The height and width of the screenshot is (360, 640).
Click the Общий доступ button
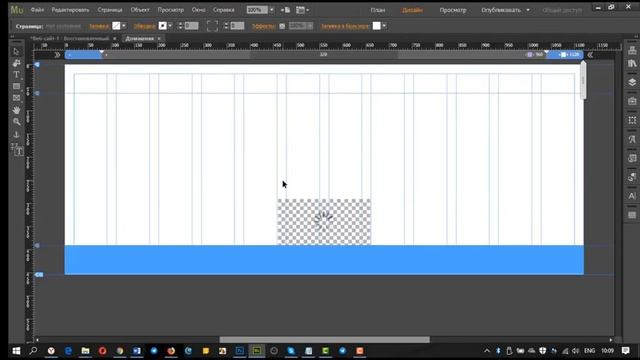[x=562, y=10]
